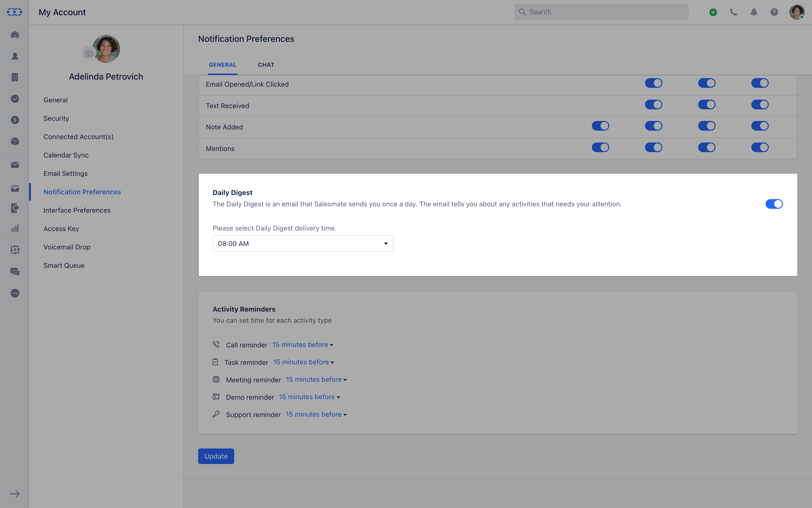Screen dimensions: 812x508
Task: Open the texting chat-bubble sidebar icon
Action: click(x=15, y=208)
